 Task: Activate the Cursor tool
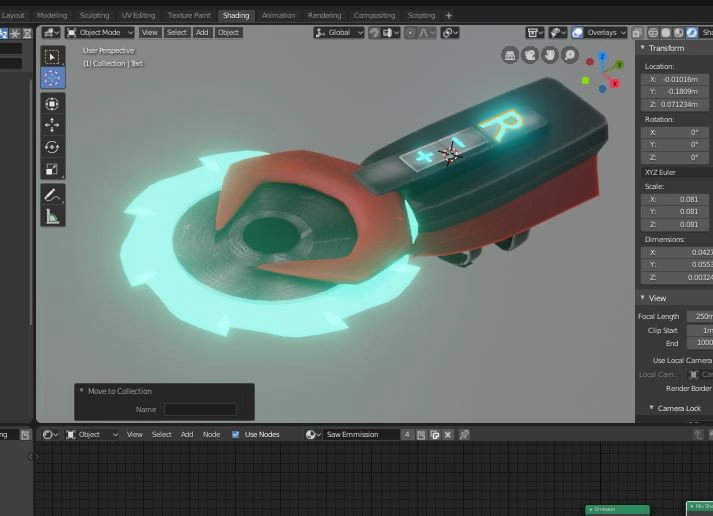coord(52,78)
